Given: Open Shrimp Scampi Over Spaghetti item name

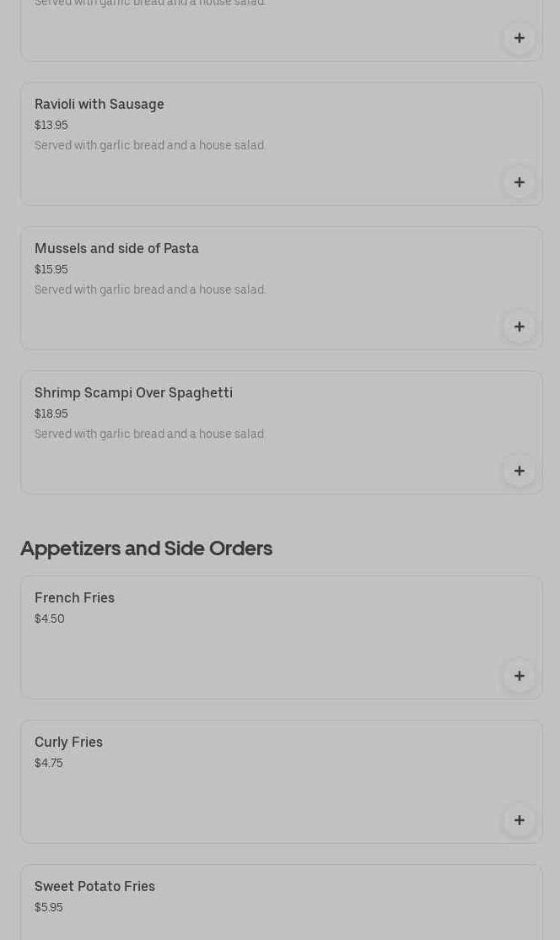Looking at the screenshot, I should 133,392.
